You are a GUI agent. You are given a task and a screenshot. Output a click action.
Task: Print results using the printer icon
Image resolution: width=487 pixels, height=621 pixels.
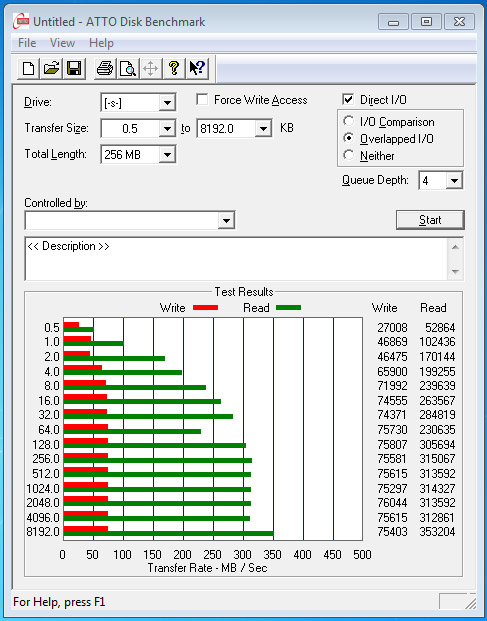click(x=105, y=68)
